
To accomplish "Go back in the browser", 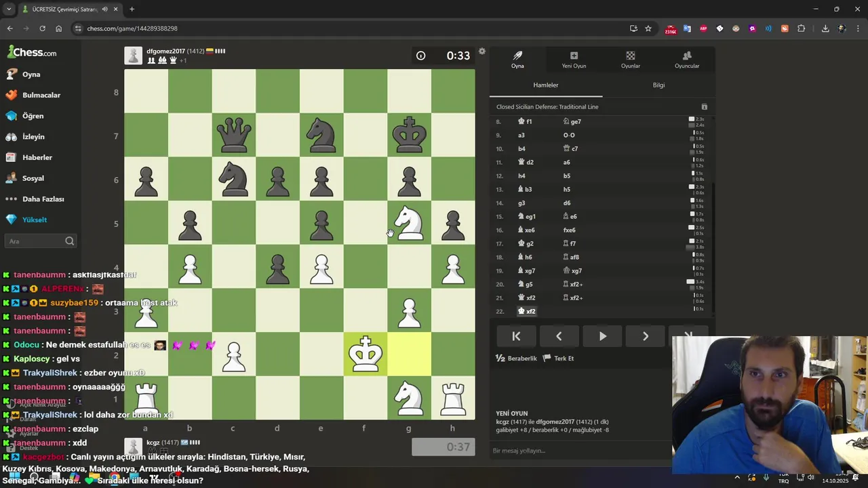I will pyautogui.click(x=9, y=28).
